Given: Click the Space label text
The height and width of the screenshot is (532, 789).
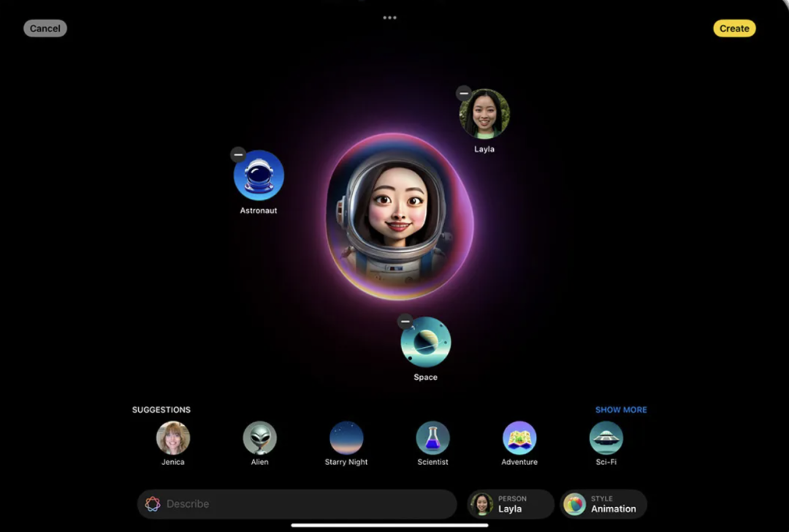Looking at the screenshot, I should pyautogui.click(x=426, y=377).
